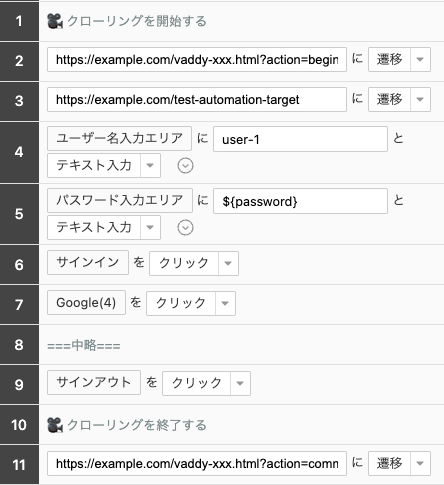Select the サインアウト element button
Image resolution: width=444 pixels, height=485 pixels.
[94, 382]
